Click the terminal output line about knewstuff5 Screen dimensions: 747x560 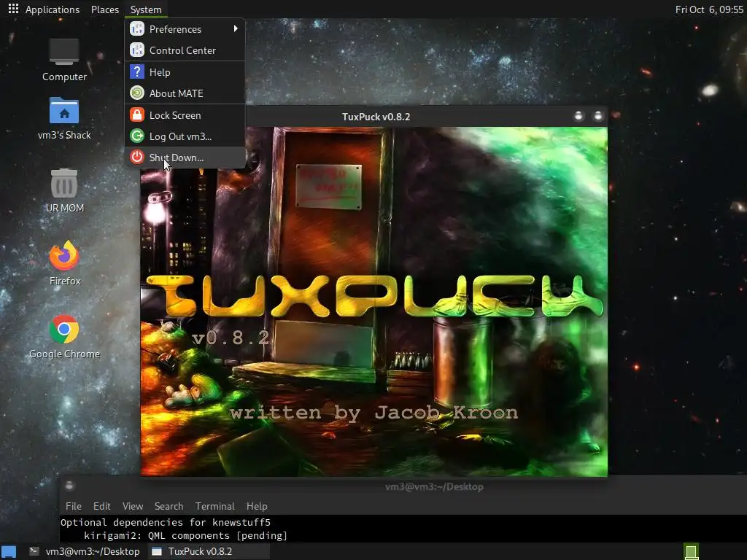click(166, 522)
